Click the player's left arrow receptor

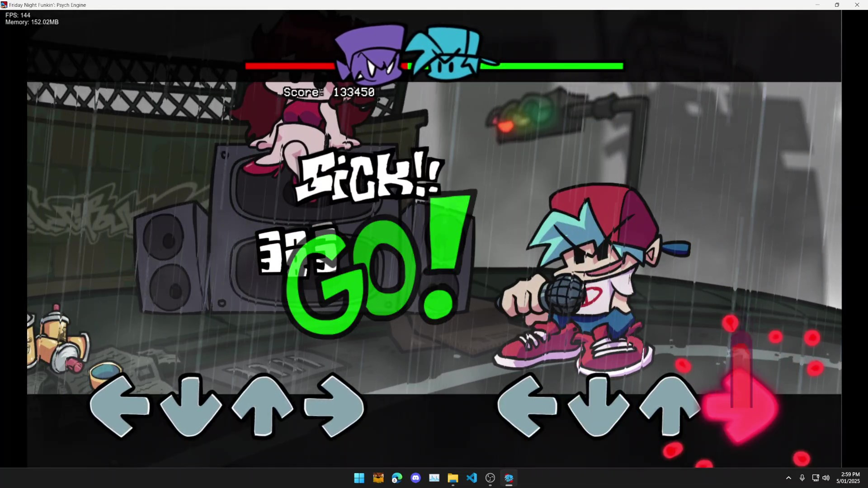(x=527, y=406)
